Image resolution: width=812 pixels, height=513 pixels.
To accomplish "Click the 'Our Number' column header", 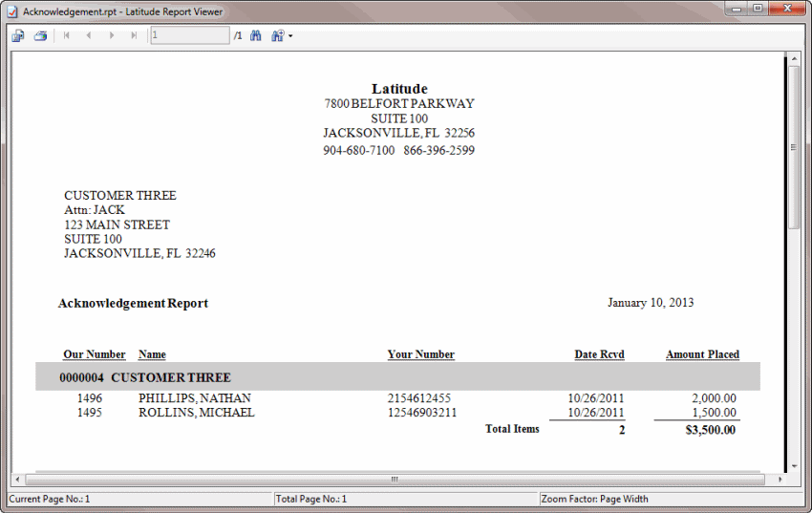I will (x=95, y=354).
